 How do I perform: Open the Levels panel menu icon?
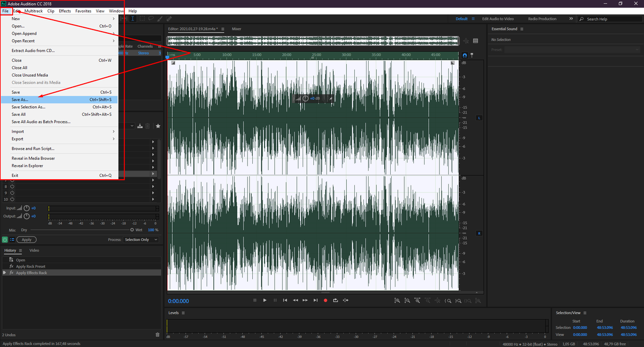(x=183, y=313)
